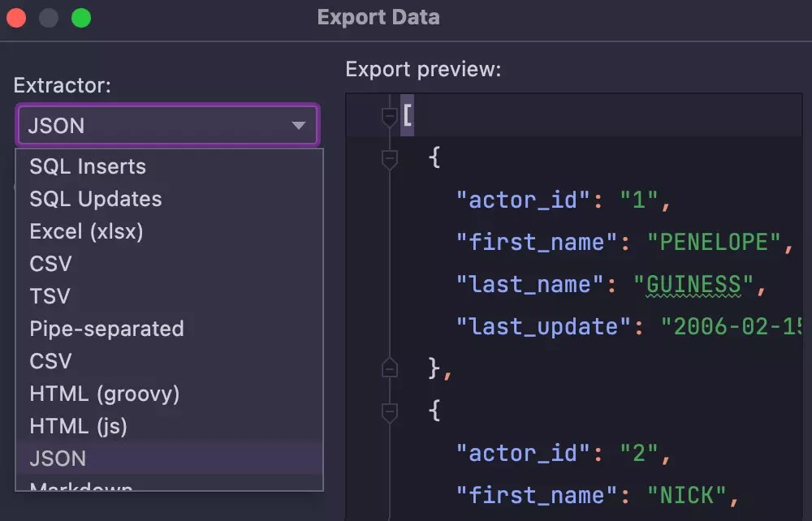Select the JSON extractor entry
Image resolution: width=812 pixels, height=521 pixels.
pyautogui.click(x=57, y=459)
